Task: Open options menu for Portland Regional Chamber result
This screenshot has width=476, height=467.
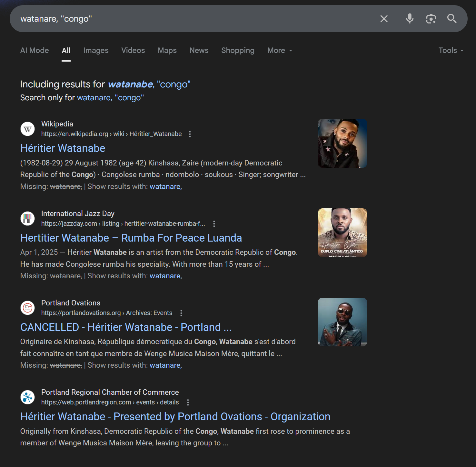Action: coord(188,402)
